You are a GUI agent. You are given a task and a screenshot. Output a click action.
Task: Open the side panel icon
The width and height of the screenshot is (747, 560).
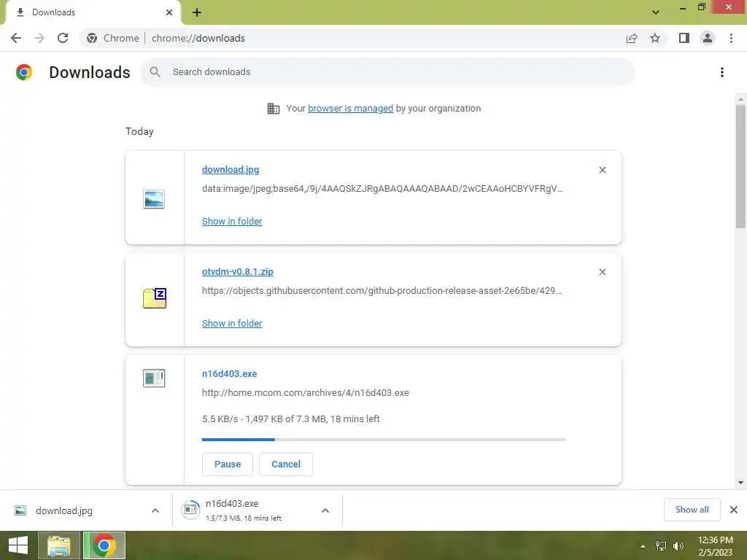(684, 38)
